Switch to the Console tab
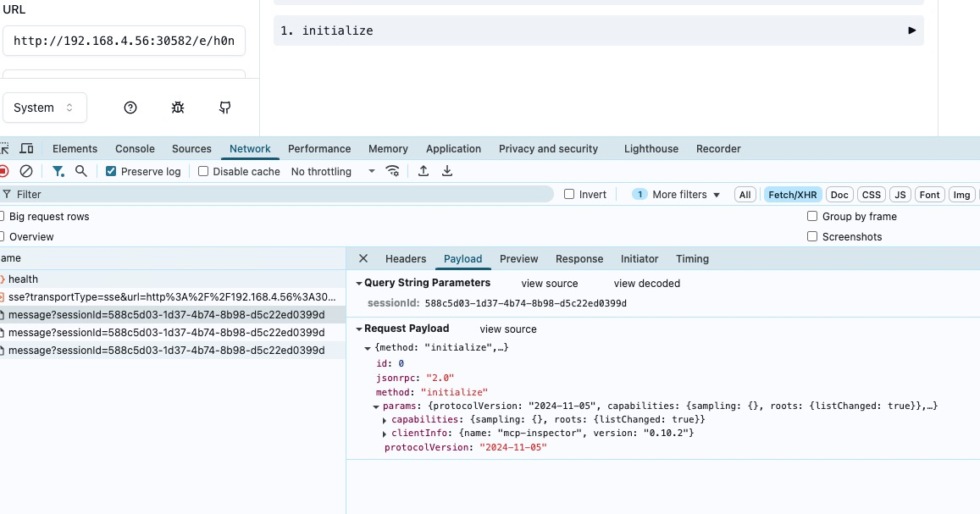This screenshot has height=514, width=980. click(135, 149)
